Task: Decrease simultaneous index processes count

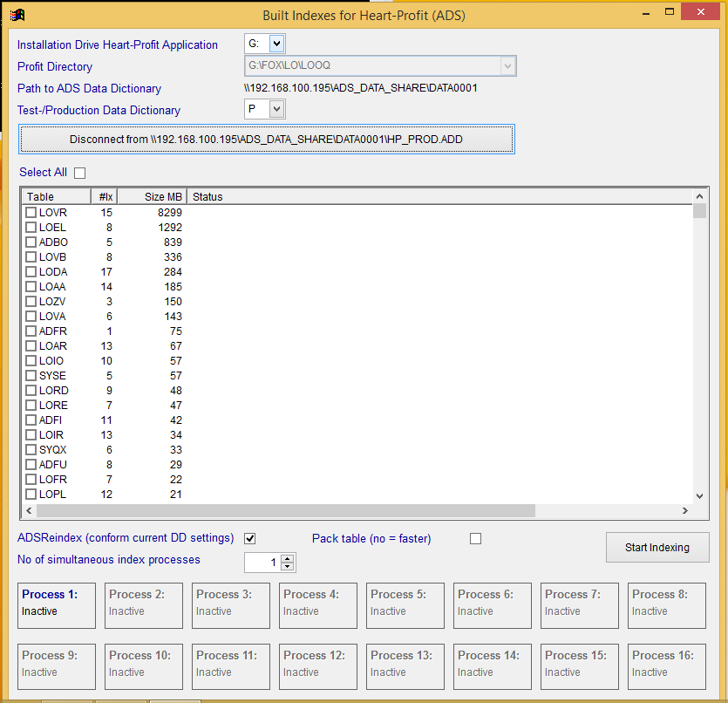Action: [288, 566]
